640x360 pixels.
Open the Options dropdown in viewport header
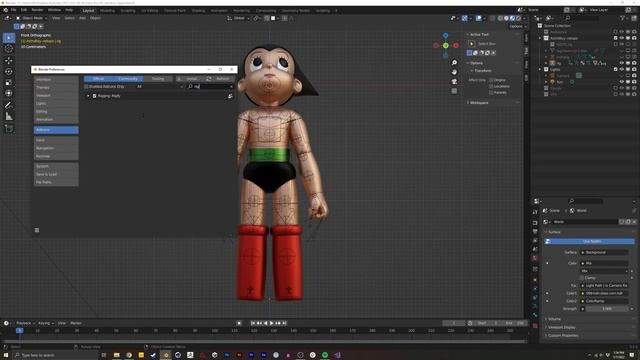tap(517, 26)
